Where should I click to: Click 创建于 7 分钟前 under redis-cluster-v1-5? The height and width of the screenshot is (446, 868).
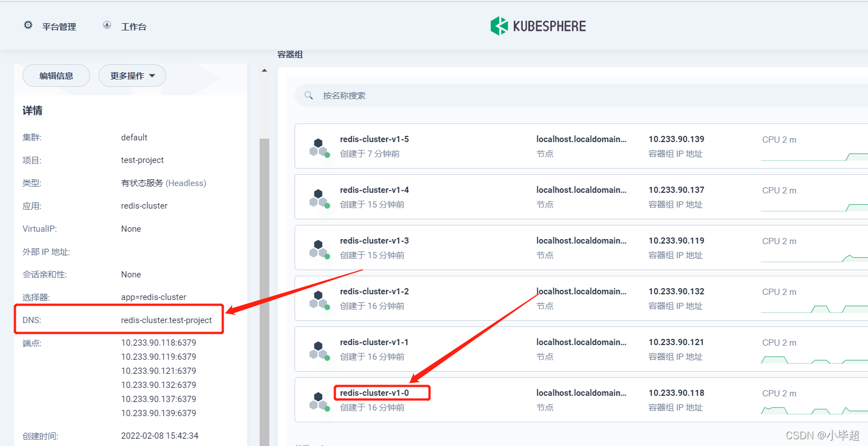(370, 154)
